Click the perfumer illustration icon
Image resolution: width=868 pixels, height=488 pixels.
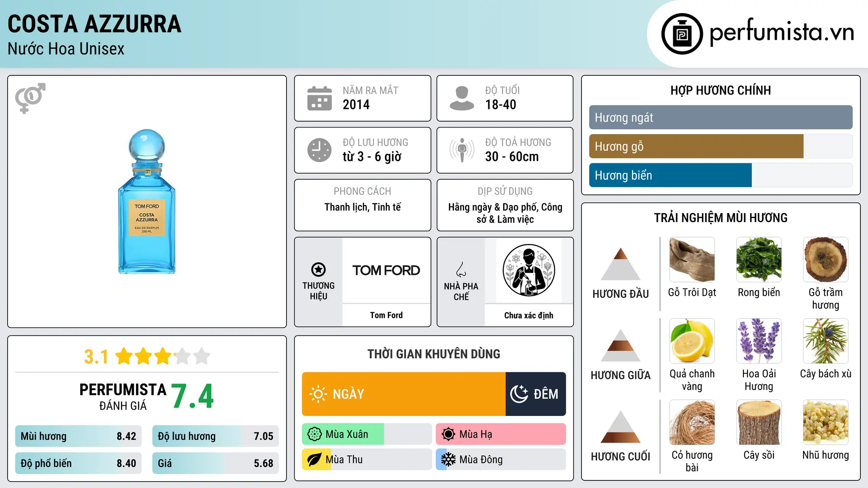(529, 270)
